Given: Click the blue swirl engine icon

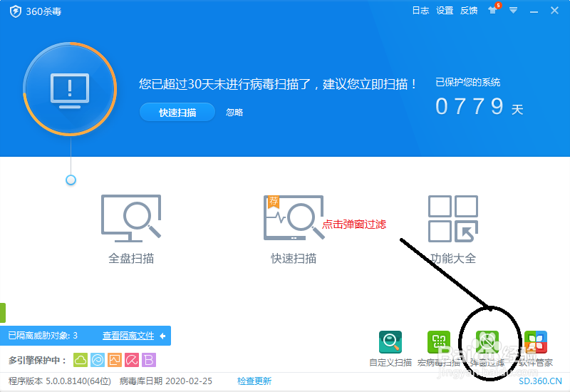Looking at the screenshot, I should (x=98, y=360).
